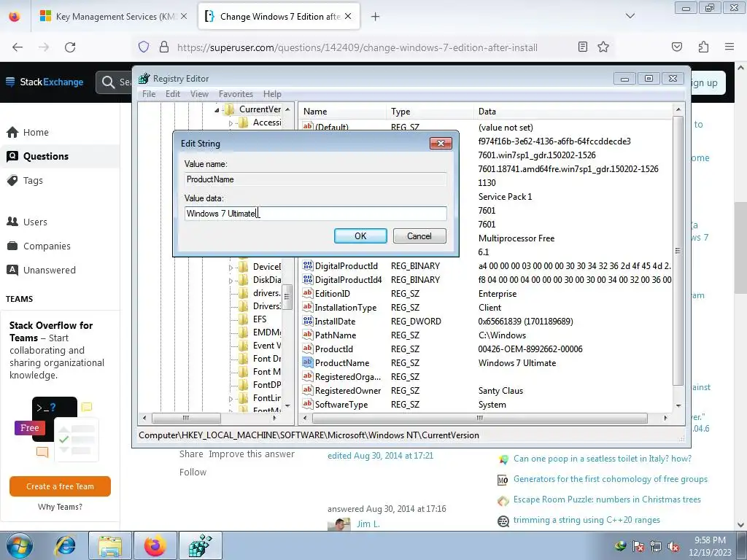Open Tags in Stack Exchange sidebar
The height and width of the screenshot is (560, 747).
coord(33,181)
